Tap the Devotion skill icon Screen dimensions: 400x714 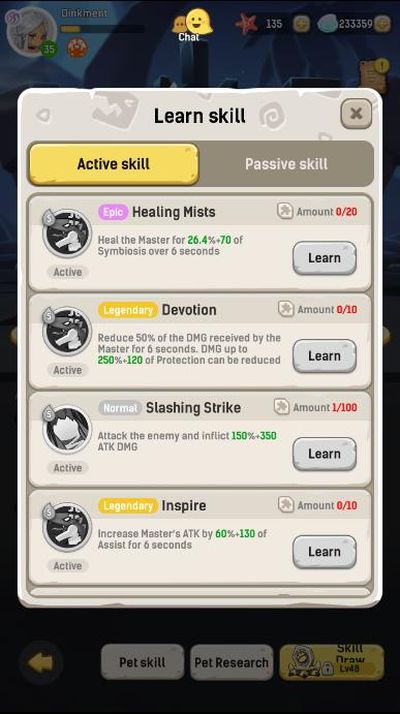tap(67, 331)
